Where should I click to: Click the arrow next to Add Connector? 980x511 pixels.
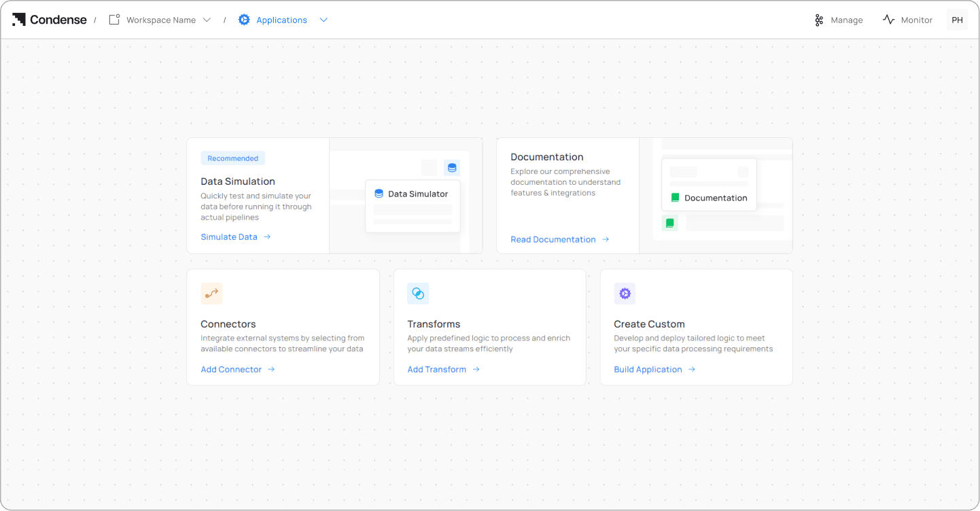271,370
